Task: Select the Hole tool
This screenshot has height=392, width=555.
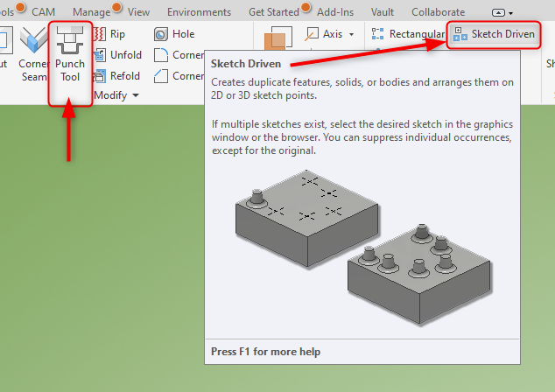Action: click(x=174, y=34)
